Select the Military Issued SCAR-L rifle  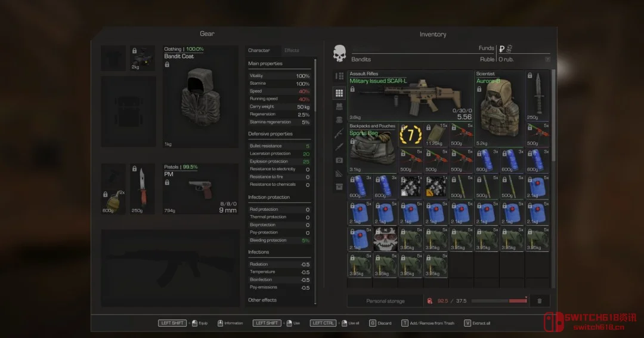coord(410,96)
